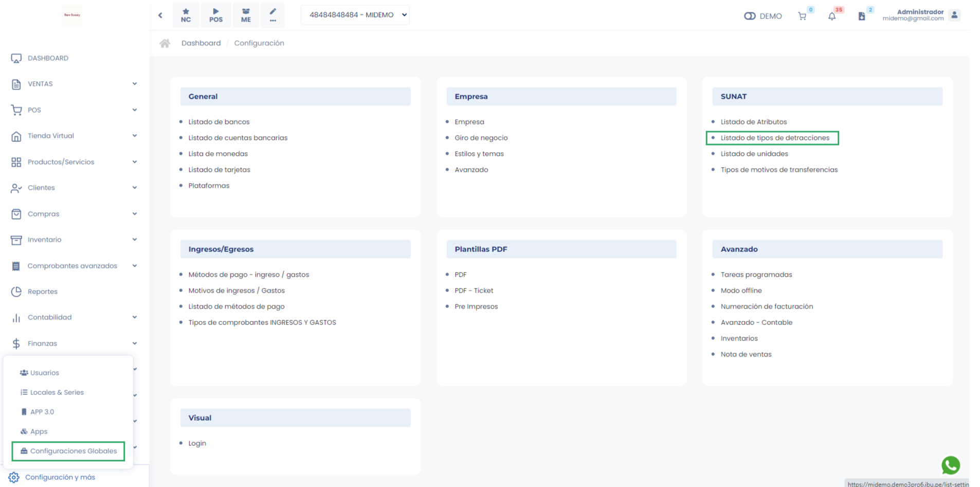980x487 pixels.
Task: Choose Locales & Series from the submenu
Action: tap(57, 392)
